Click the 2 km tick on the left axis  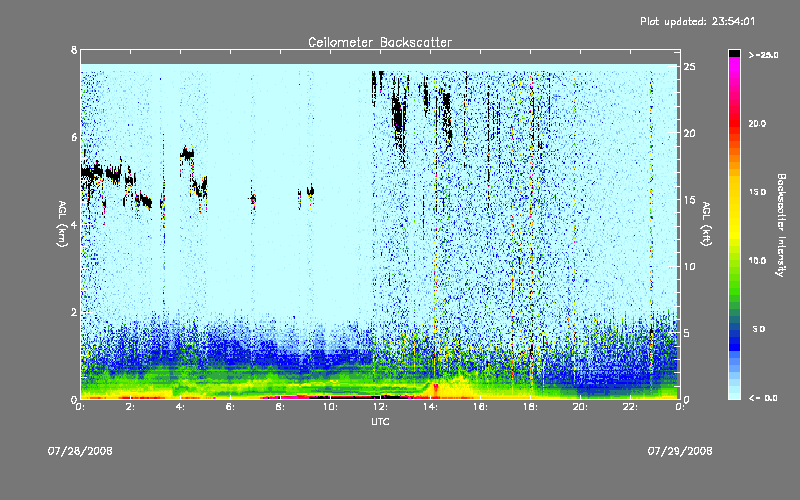pos(74,312)
